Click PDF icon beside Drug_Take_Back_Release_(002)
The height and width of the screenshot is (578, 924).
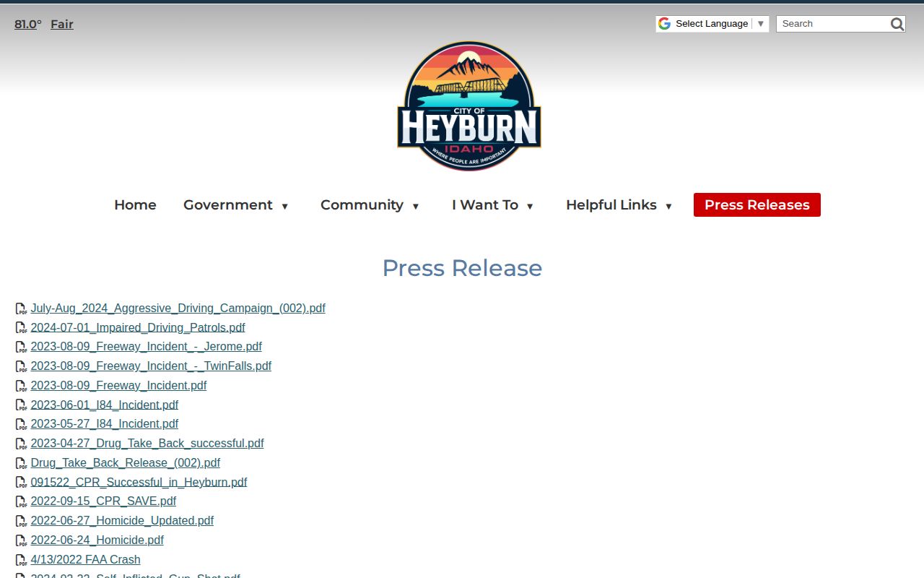coord(21,463)
